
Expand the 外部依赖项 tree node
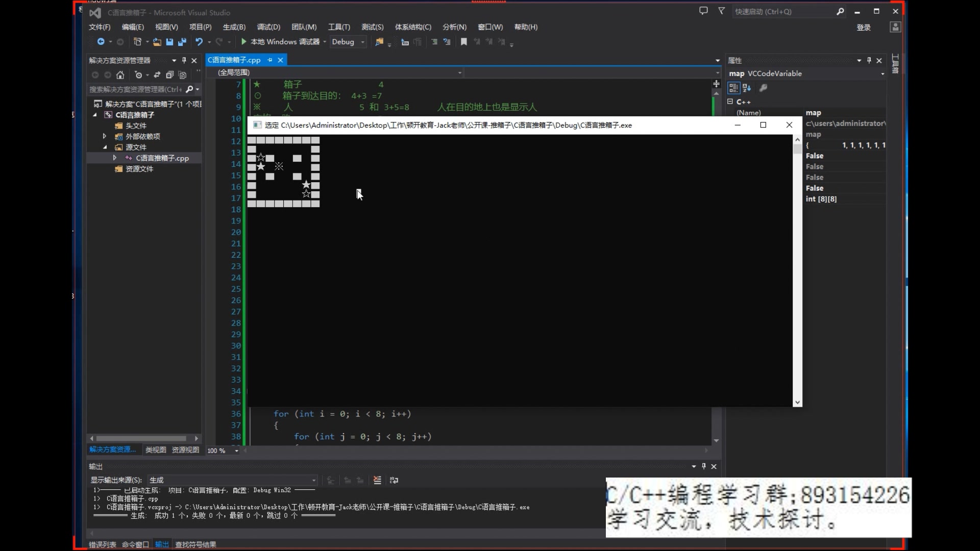(105, 136)
